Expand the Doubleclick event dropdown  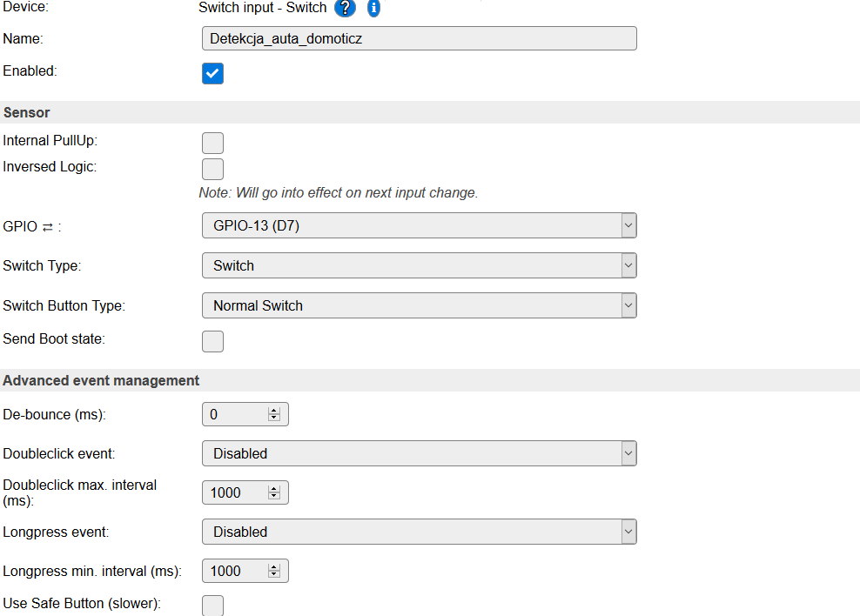[x=419, y=453]
